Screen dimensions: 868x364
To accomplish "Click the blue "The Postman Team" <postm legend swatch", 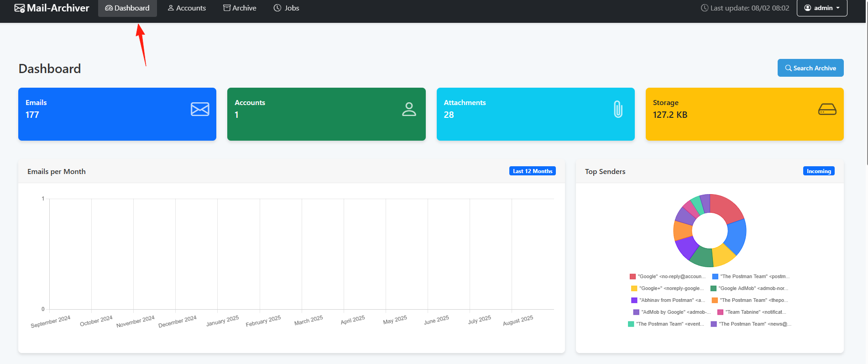I will 715,276.
